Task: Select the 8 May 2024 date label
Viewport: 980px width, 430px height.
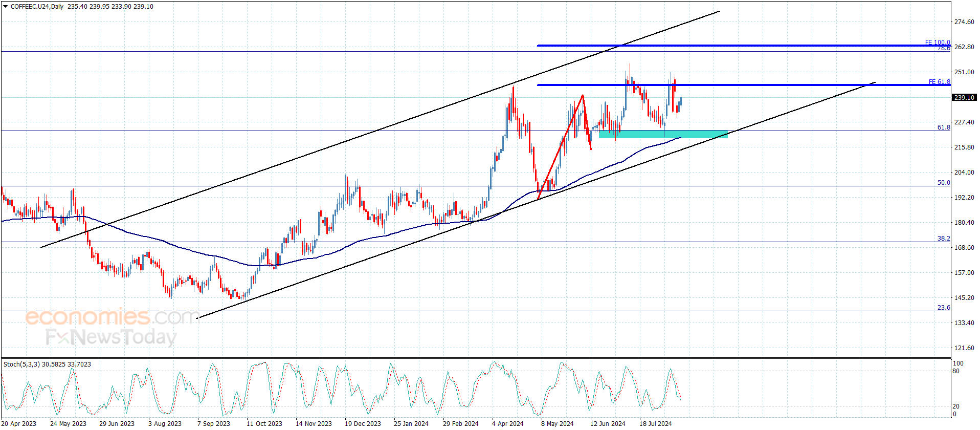Action: (x=558, y=423)
